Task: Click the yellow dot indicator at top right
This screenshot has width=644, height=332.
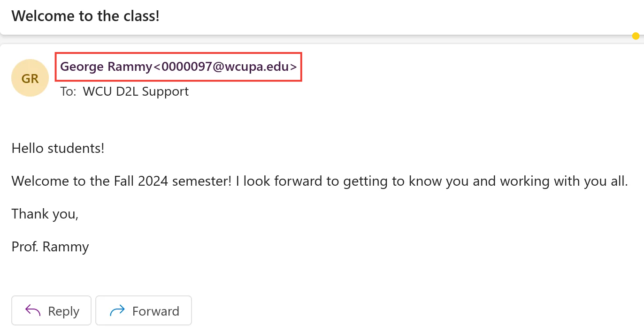Action: coord(636,36)
